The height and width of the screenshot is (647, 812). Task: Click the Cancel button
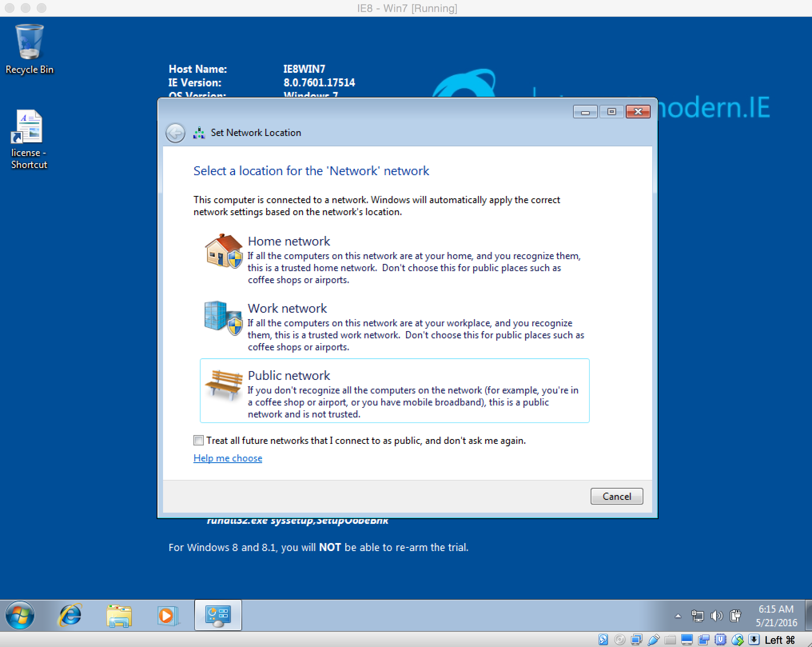click(615, 497)
